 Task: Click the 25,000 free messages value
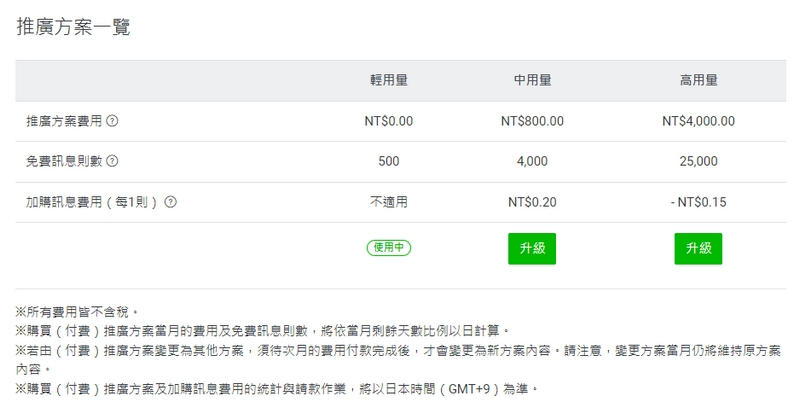click(698, 161)
